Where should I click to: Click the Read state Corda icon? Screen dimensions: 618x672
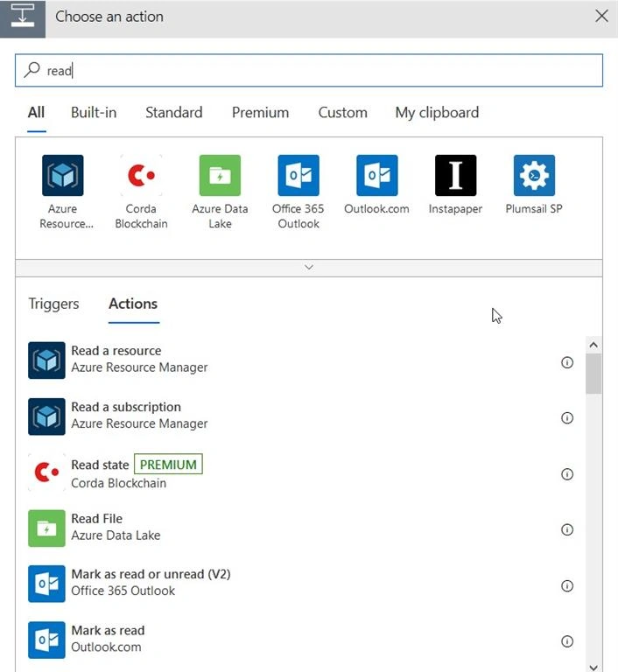46,472
